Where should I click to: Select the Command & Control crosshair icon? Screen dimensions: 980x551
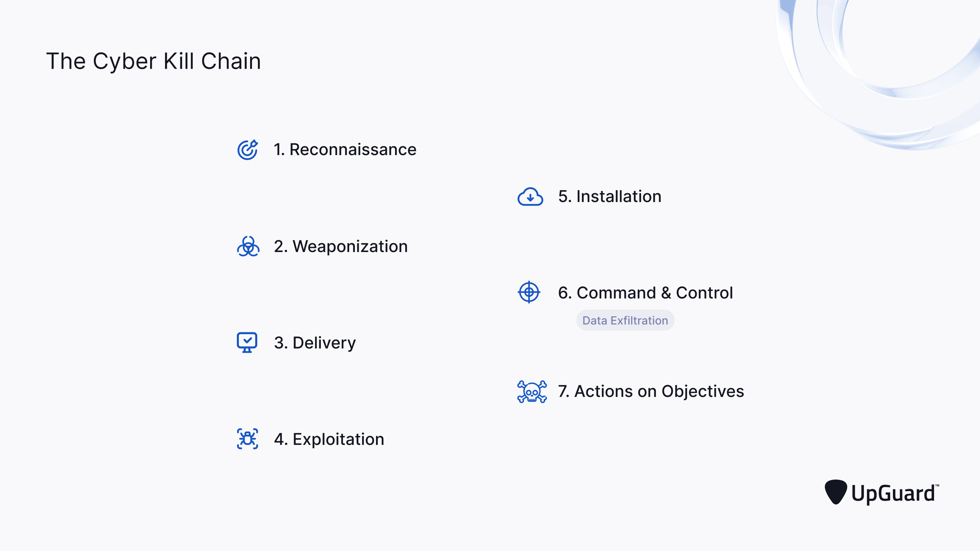[x=529, y=292]
